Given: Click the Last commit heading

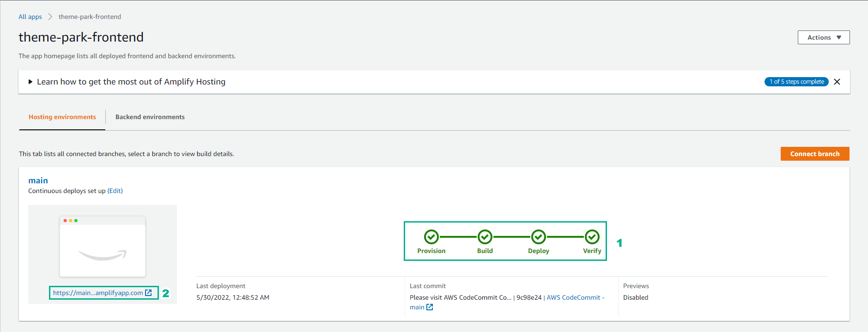Looking at the screenshot, I should [x=428, y=286].
